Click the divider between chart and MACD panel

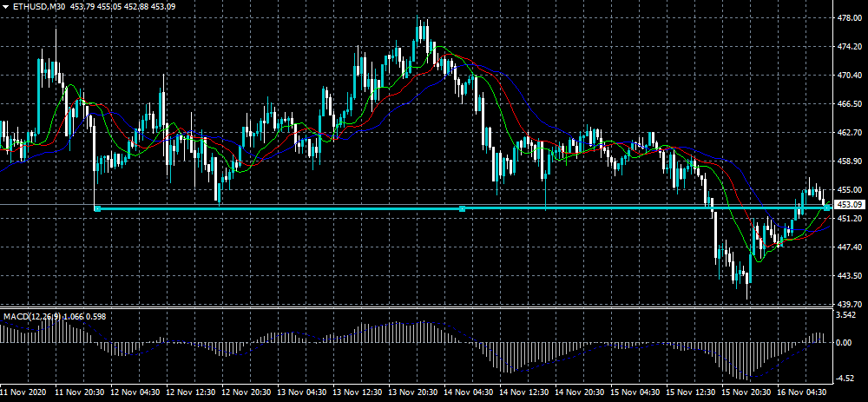417,308
